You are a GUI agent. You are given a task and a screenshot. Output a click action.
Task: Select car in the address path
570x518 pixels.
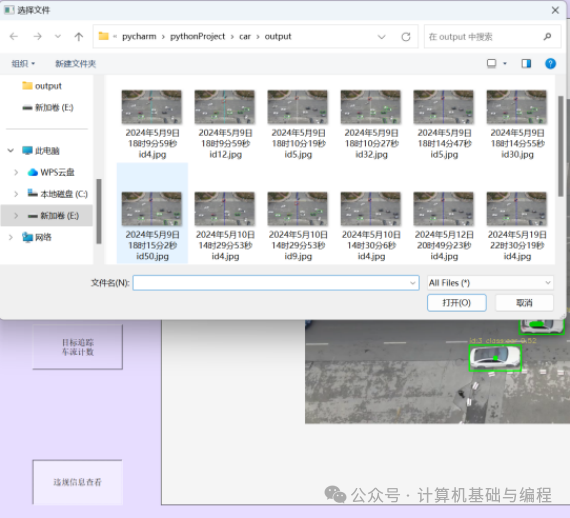[245, 36]
